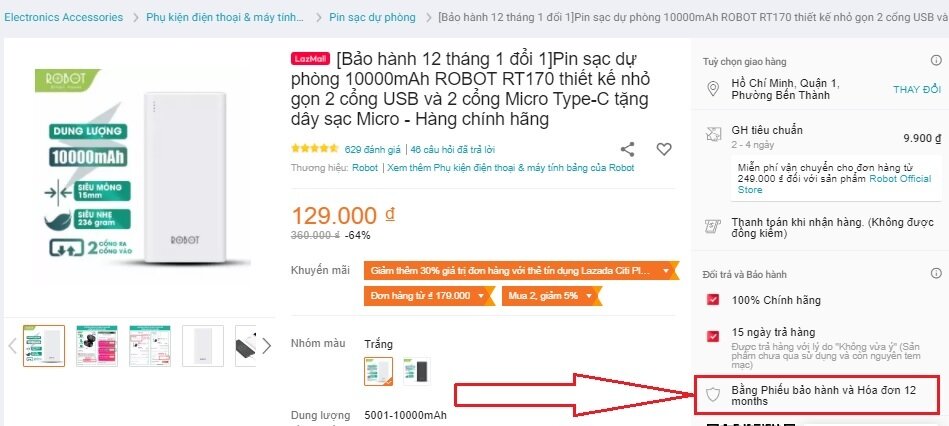Click the 15 ngày trả hàng check mark
This screenshot has width=949, height=426.
click(714, 336)
